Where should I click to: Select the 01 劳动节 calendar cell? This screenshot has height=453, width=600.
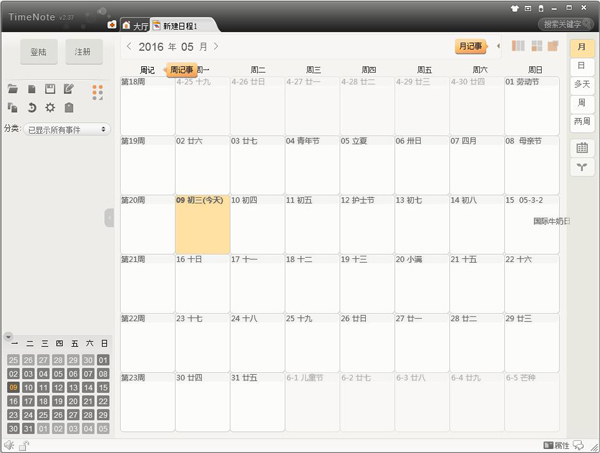tap(532, 106)
